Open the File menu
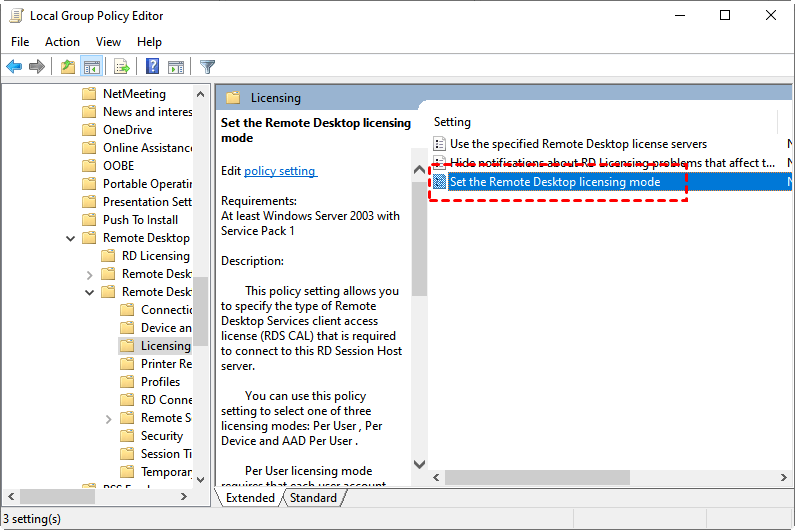 coord(20,42)
